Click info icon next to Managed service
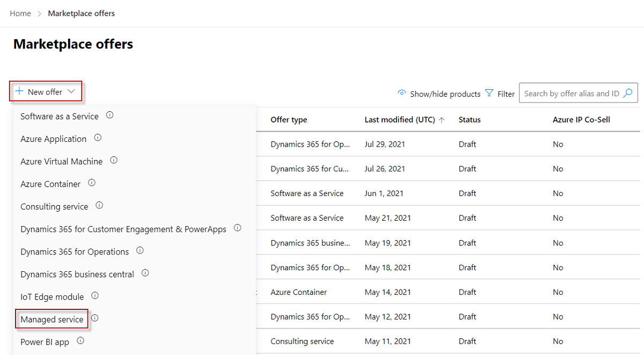This screenshot has width=644, height=355. 94,318
